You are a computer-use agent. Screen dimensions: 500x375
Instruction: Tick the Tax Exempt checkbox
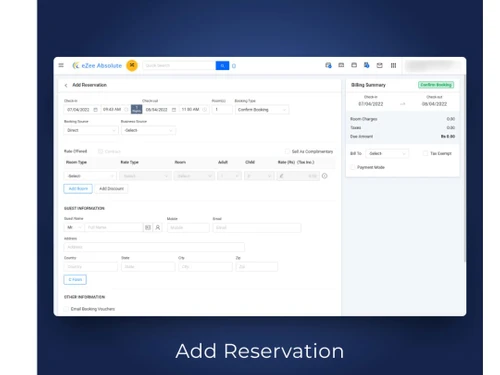[425, 153]
